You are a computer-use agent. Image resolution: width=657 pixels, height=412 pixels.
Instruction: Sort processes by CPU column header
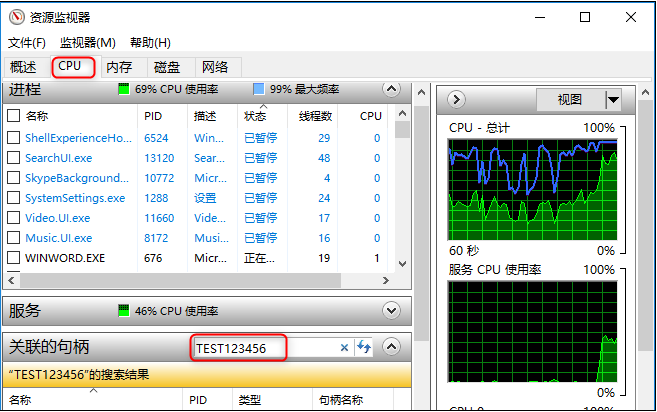coord(362,116)
